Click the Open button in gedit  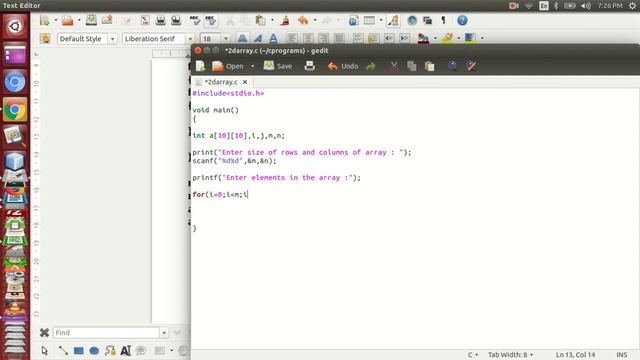228,66
